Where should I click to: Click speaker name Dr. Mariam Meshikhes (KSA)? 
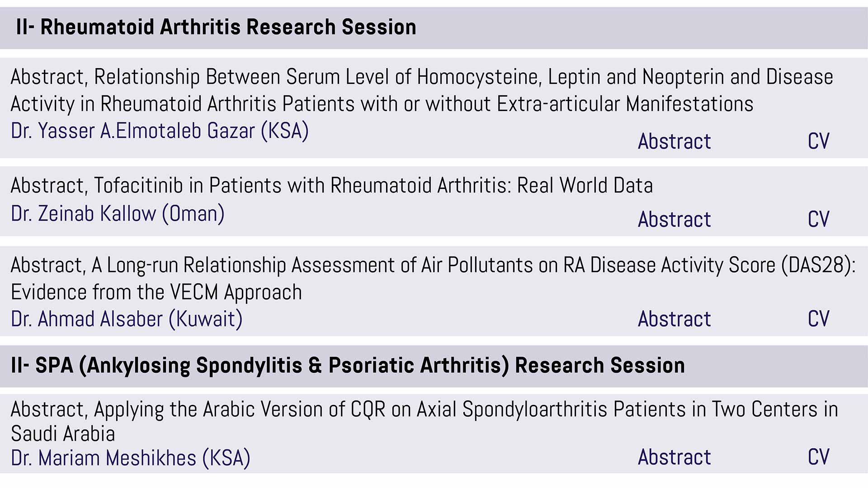(x=130, y=458)
